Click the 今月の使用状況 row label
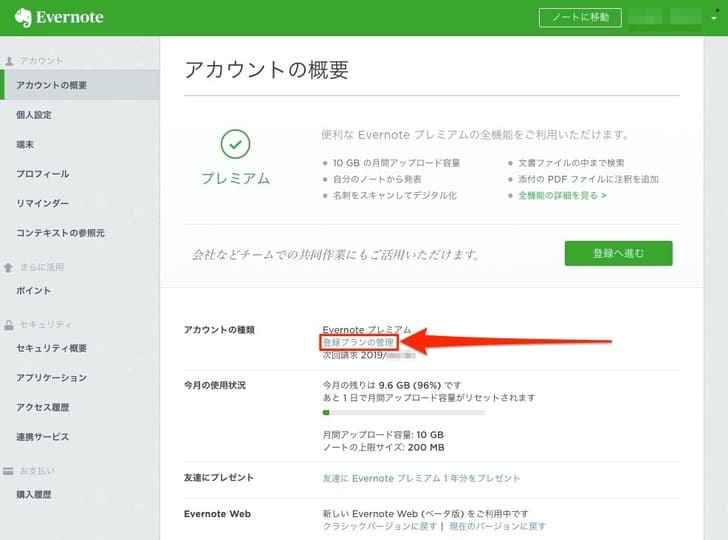Viewport: 728px width, 540px height. pyautogui.click(x=215, y=385)
